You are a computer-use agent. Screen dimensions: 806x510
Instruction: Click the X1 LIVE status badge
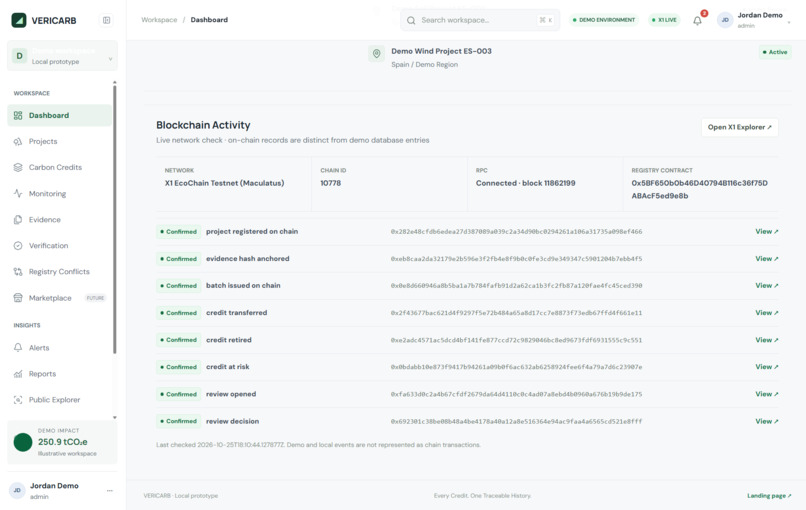[x=664, y=20]
